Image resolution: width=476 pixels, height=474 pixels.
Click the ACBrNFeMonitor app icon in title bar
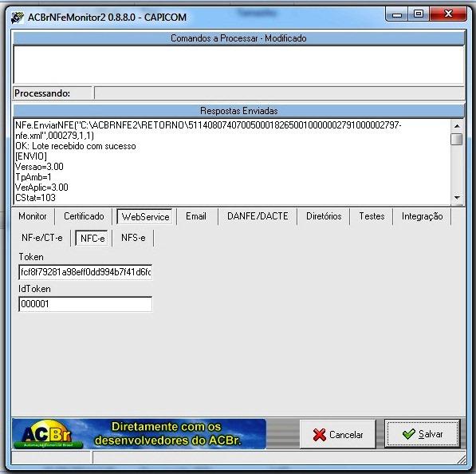tap(18, 18)
